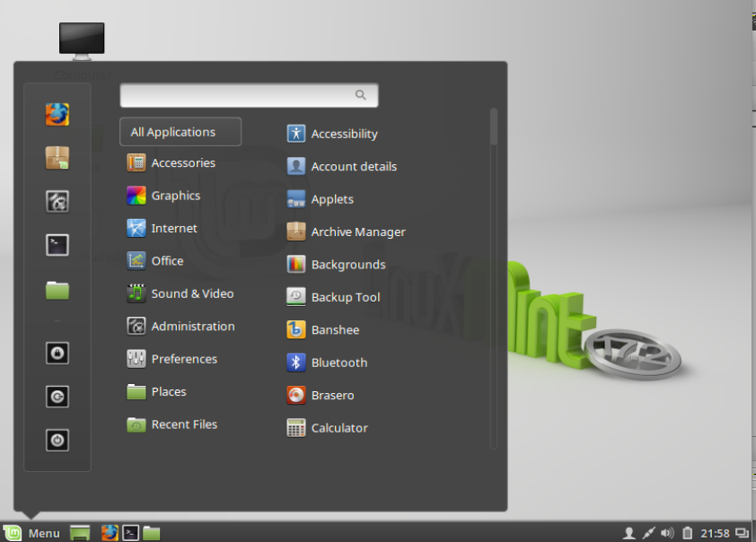Select the Administration category
The height and width of the screenshot is (542, 756).
[x=180, y=326]
